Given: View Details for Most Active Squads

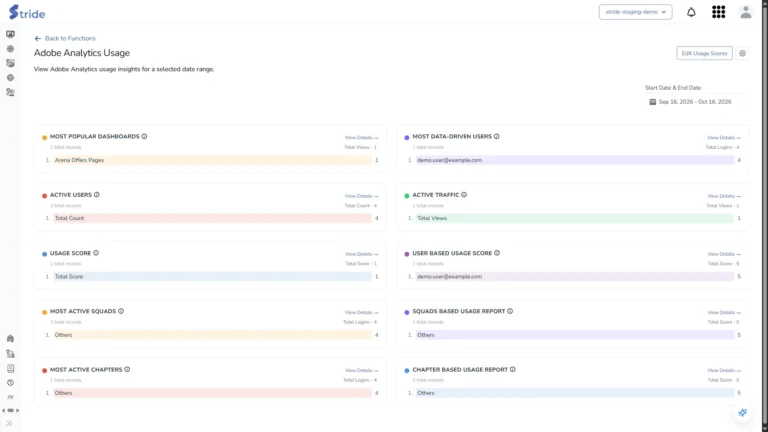Looking at the screenshot, I should 361,312.
